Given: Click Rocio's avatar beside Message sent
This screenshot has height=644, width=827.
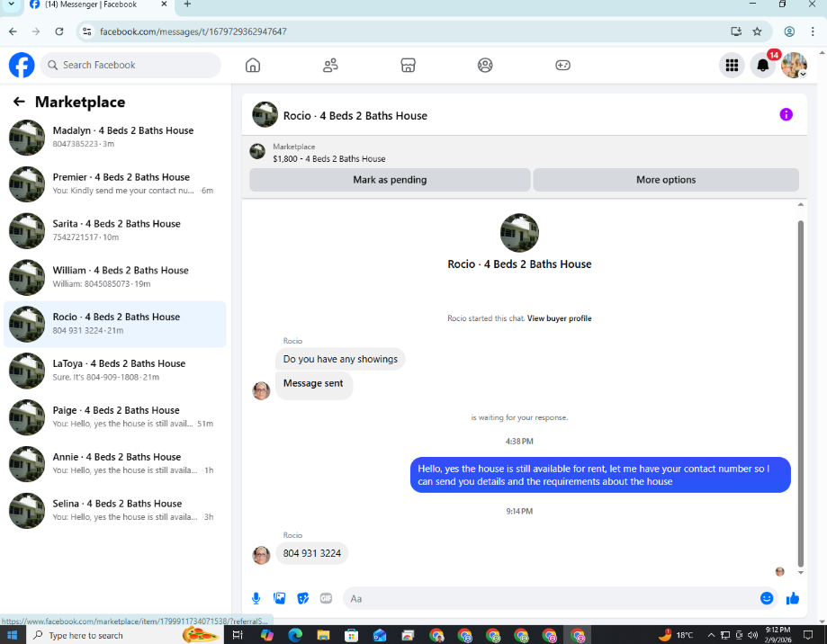Looking at the screenshot, I should tap(261, 390).
